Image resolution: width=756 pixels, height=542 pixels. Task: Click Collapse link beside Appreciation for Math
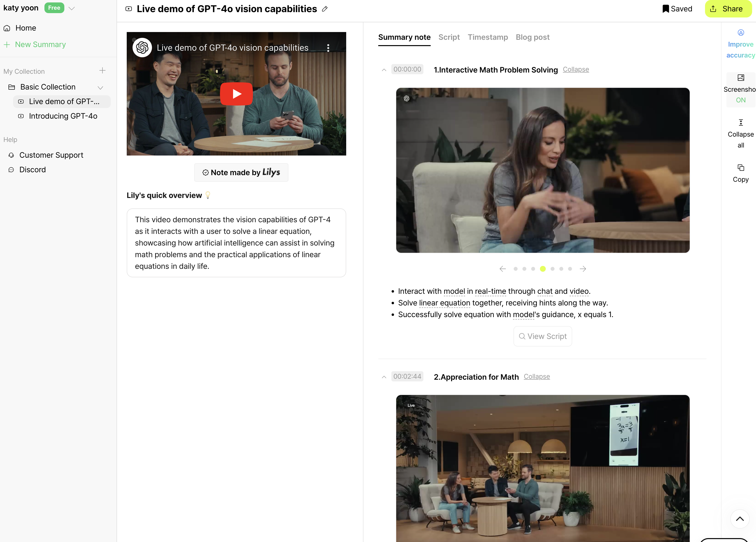pyautogui.click(x=537, y=377)
